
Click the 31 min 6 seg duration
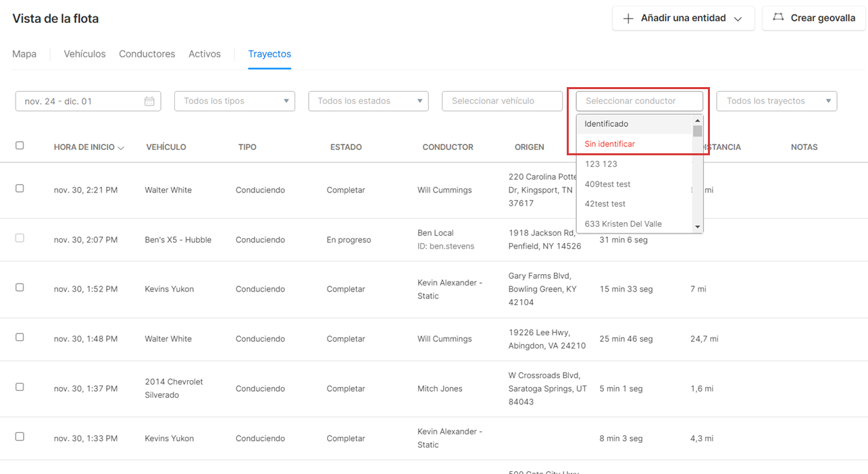click(x=625, y=240)
